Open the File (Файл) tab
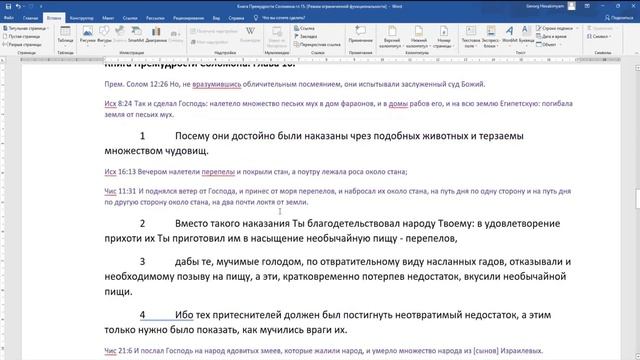 pyautogui.click(x=9, y=18)
